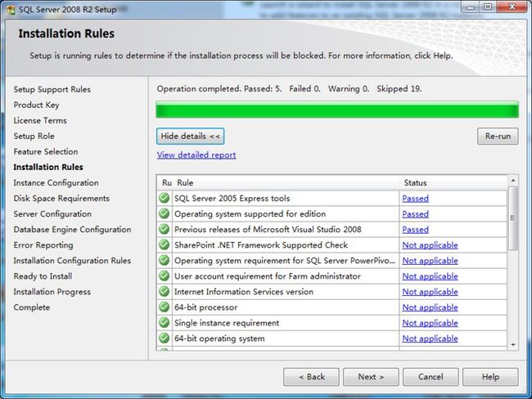Click the Re-run button
532x399 pixels.
pyautogui.click(x=498, y=137)
